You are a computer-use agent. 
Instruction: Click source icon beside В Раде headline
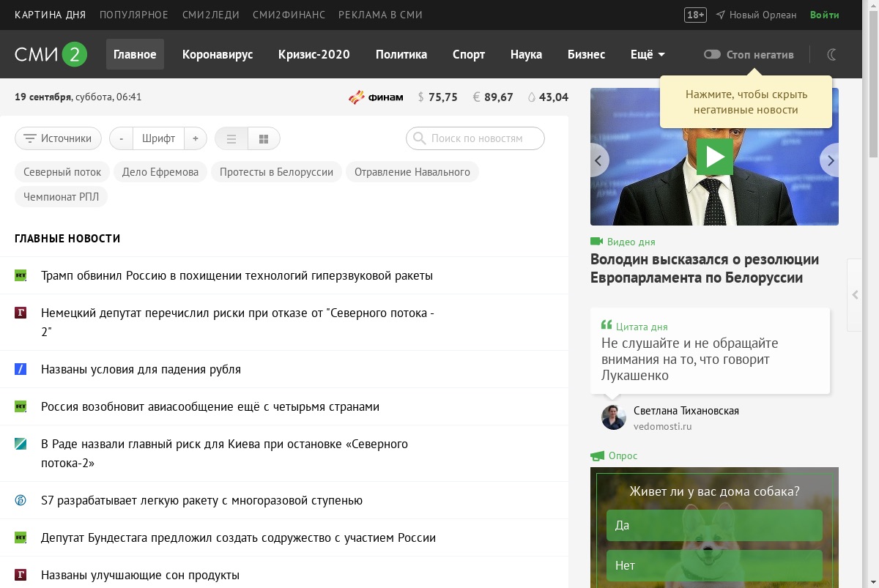(x=21, y=444)
